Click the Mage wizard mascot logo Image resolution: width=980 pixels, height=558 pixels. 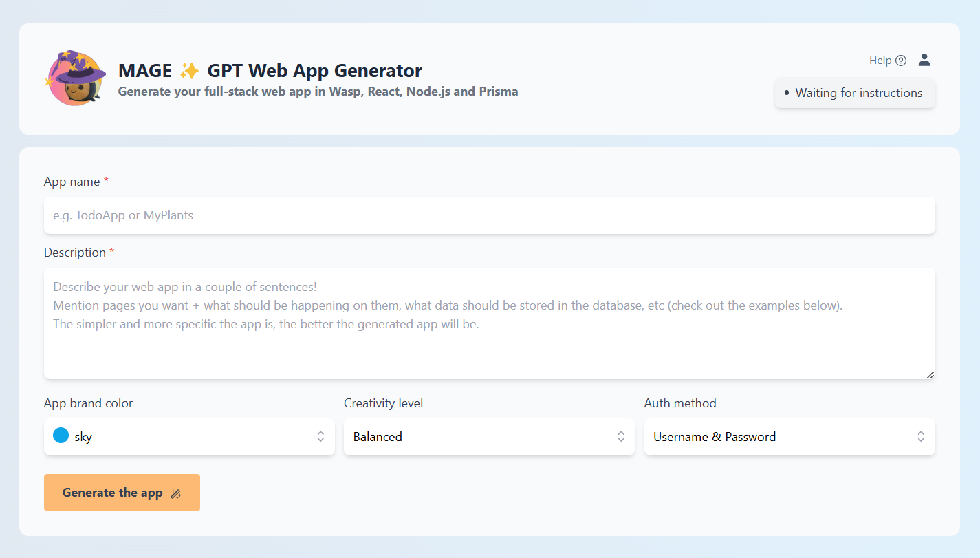76,78
